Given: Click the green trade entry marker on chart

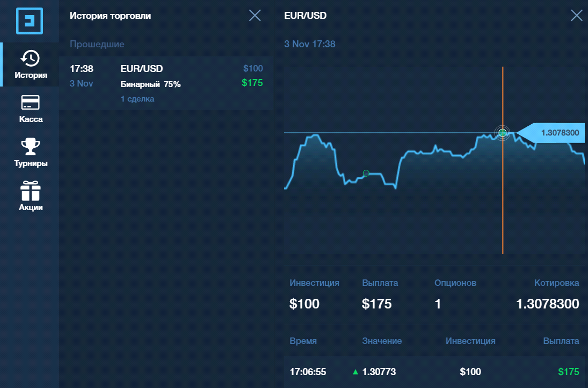Looking at the screenshot, I should pyautogui.click(x=366, y=173).
